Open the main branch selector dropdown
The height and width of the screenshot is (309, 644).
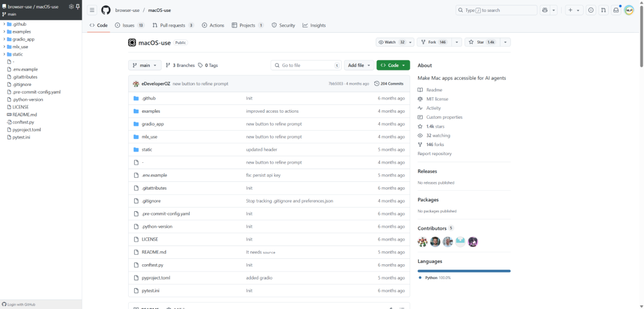[144, 66]
